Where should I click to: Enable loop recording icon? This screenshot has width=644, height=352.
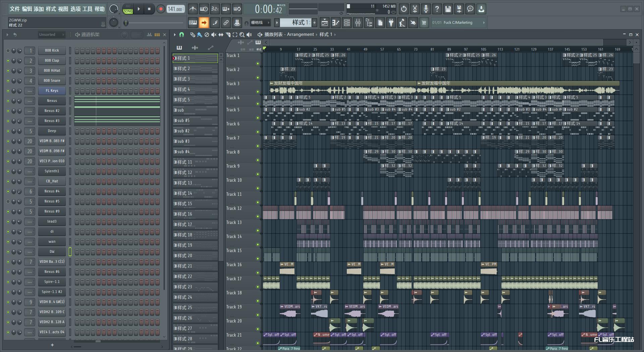point(237,9)
